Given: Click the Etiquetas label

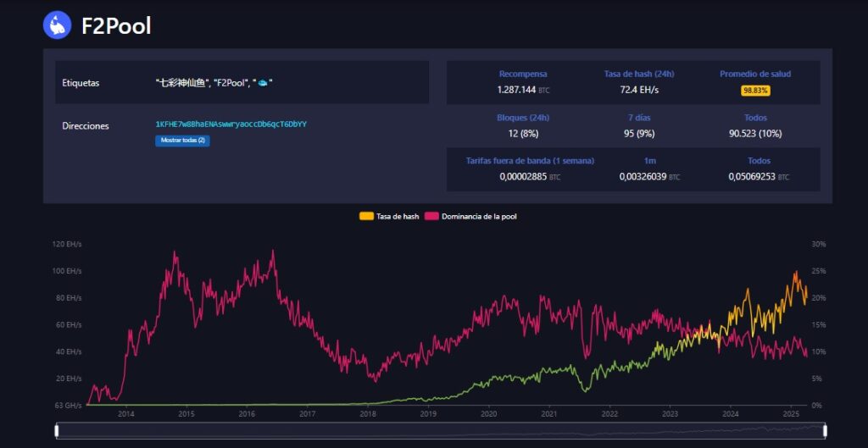Looking at the screenshot, I should [81, 83].
